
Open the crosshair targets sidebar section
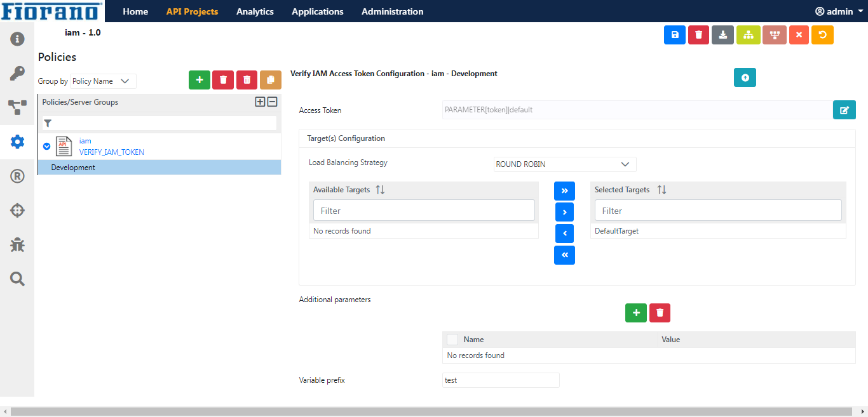coord(17,210)
